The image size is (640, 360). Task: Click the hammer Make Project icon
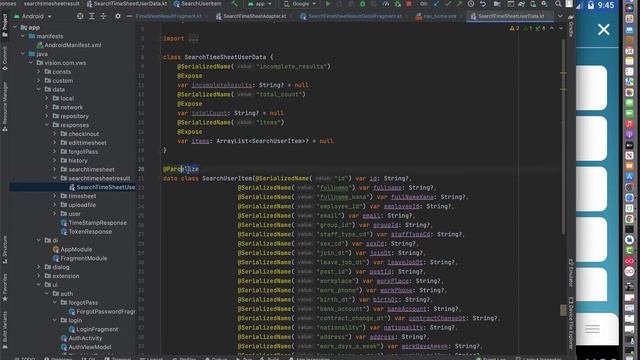point(234,4)
